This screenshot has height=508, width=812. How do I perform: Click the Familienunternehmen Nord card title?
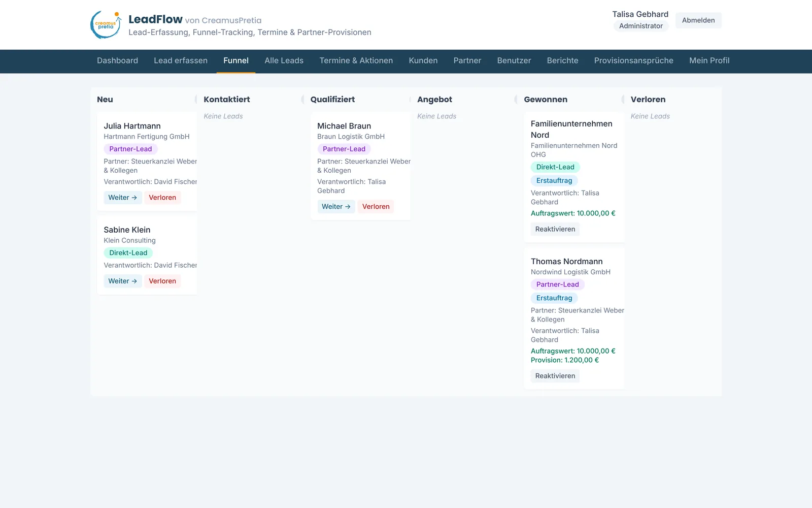tap(571, 129)
